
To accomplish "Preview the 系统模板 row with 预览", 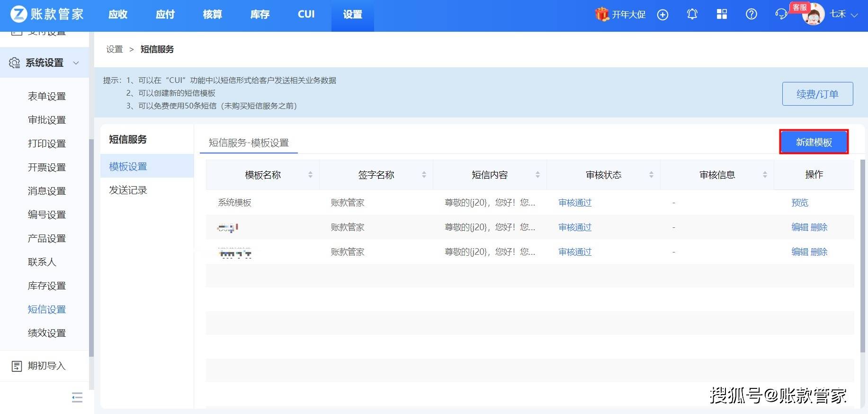I will point(800,203).
